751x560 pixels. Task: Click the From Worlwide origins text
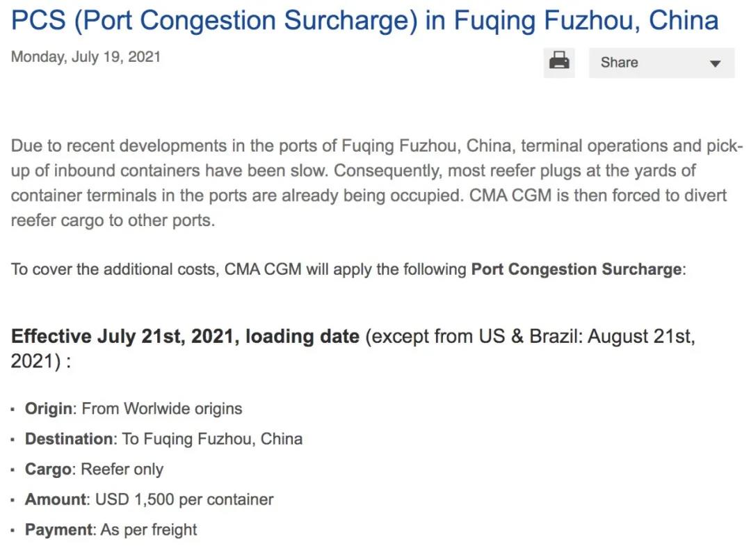[162, 408]
